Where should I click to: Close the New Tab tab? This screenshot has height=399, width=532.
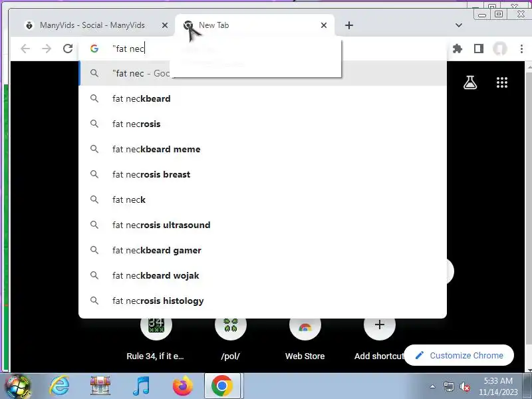pos(324,25)
